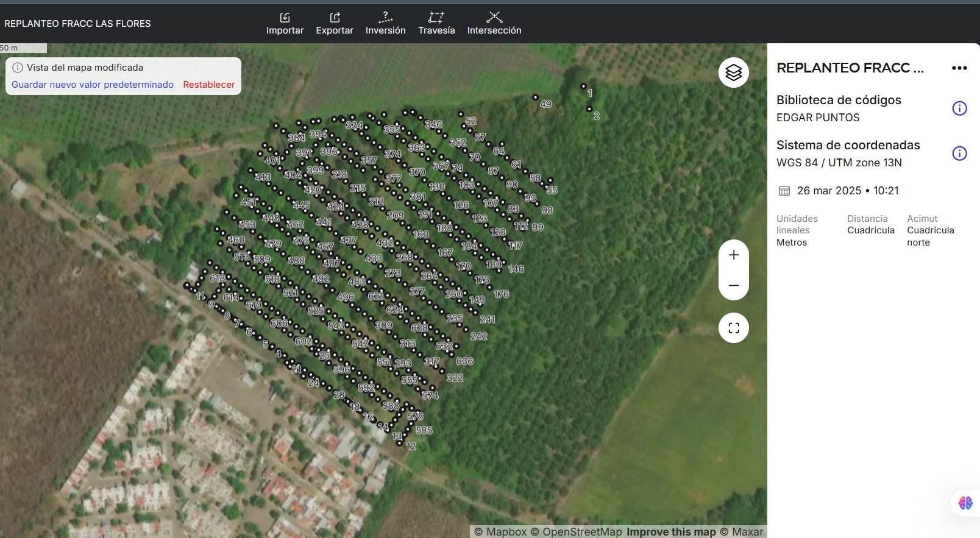Open the brain assistant icon
This screenshot has width=980, height=538.
point(965,503)
